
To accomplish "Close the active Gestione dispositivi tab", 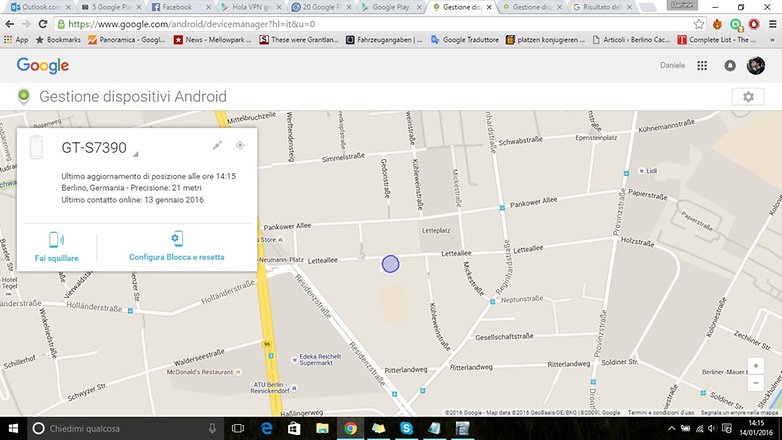I will [x=489, y=7].
